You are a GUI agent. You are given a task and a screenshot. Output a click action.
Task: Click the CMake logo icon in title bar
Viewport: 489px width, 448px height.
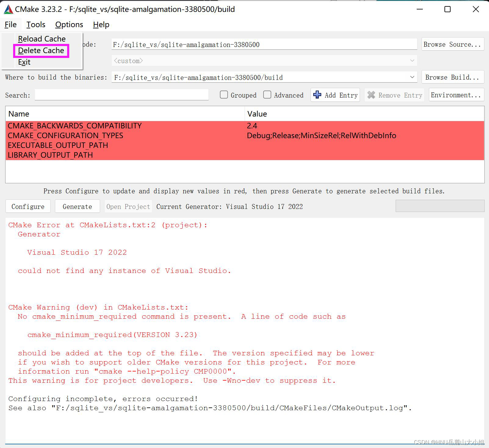[x=8, y=9]
